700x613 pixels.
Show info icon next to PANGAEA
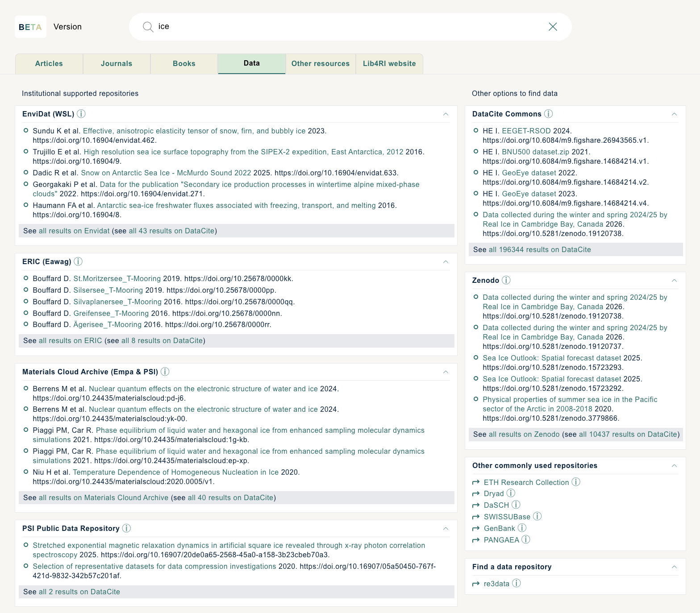click(x=526, y=539)
